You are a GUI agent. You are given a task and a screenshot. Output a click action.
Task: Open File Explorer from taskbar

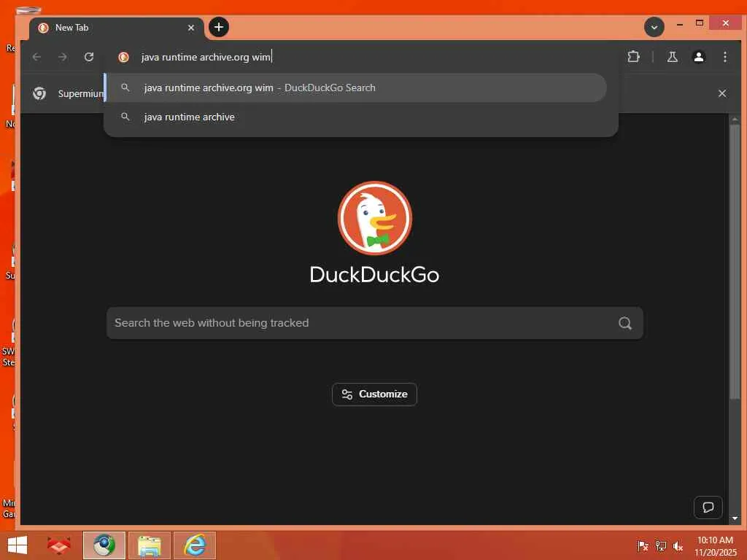(149, 545)
